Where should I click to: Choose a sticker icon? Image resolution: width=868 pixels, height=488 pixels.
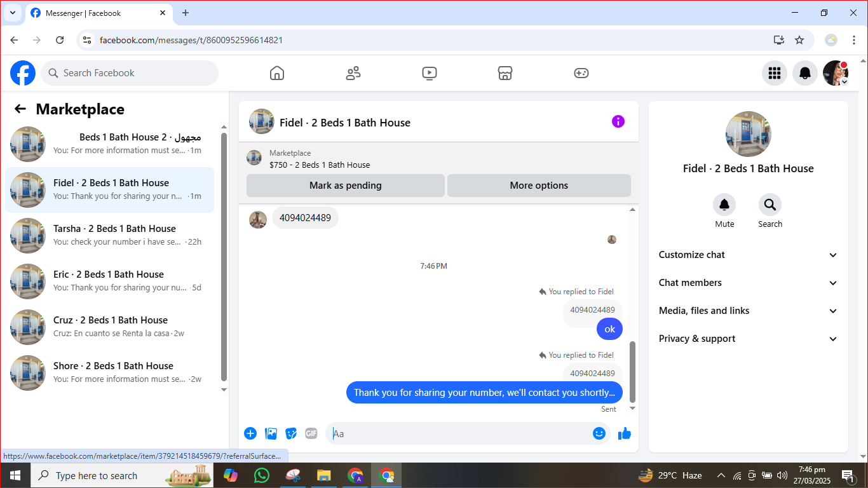point(291,433)
